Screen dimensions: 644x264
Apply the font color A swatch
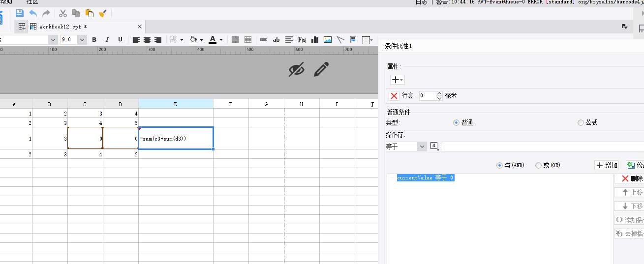[x=213, y=40]
